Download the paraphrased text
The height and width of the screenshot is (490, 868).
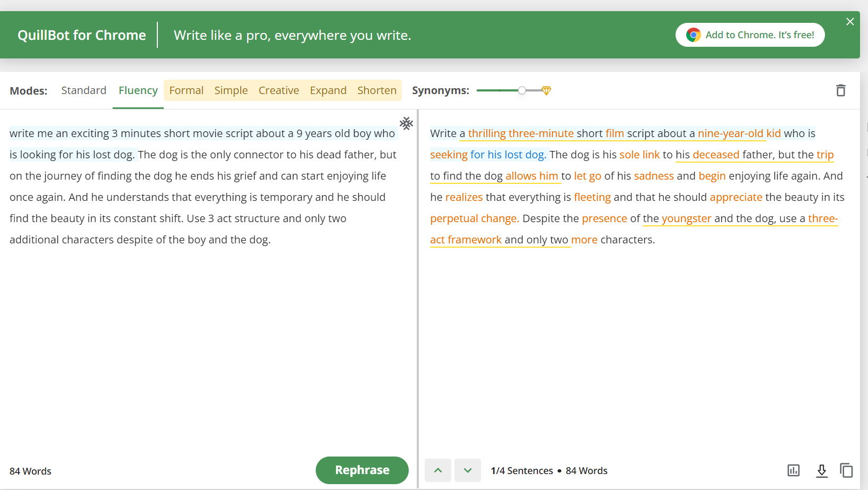tap(822, 470)
